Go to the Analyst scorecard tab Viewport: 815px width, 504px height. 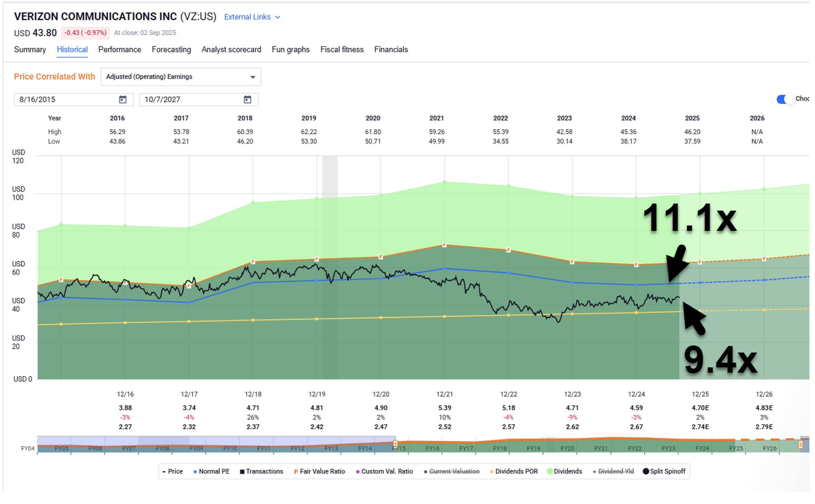[231, 50]
